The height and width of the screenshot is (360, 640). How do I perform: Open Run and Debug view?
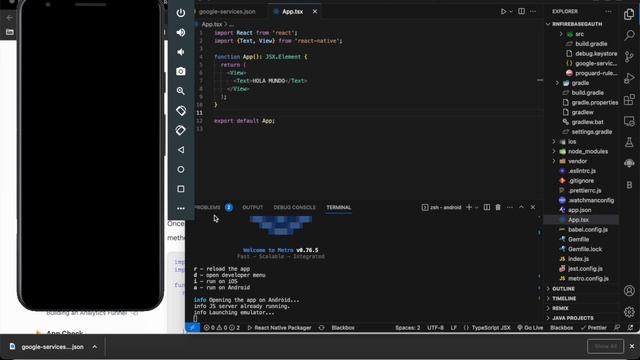[x=629, y=78]
